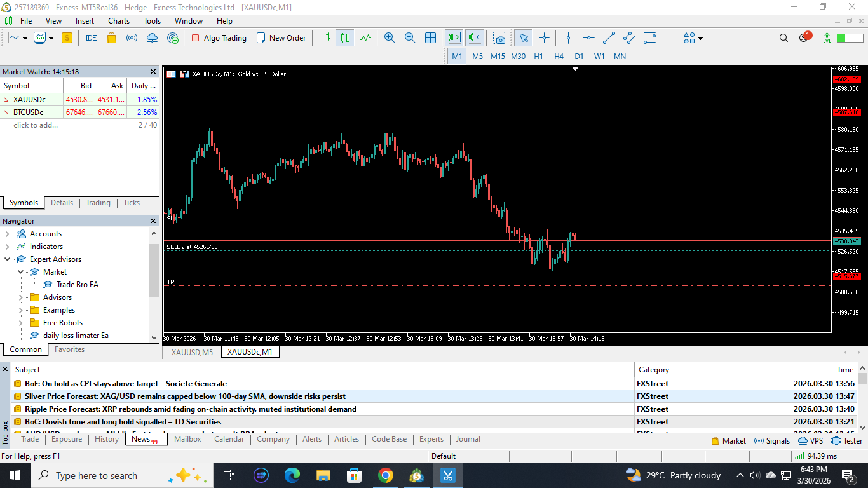This screenshot has width=868, height=488.
Task: Select the trendline drawing tool
Action: click(x=609, y=38)
